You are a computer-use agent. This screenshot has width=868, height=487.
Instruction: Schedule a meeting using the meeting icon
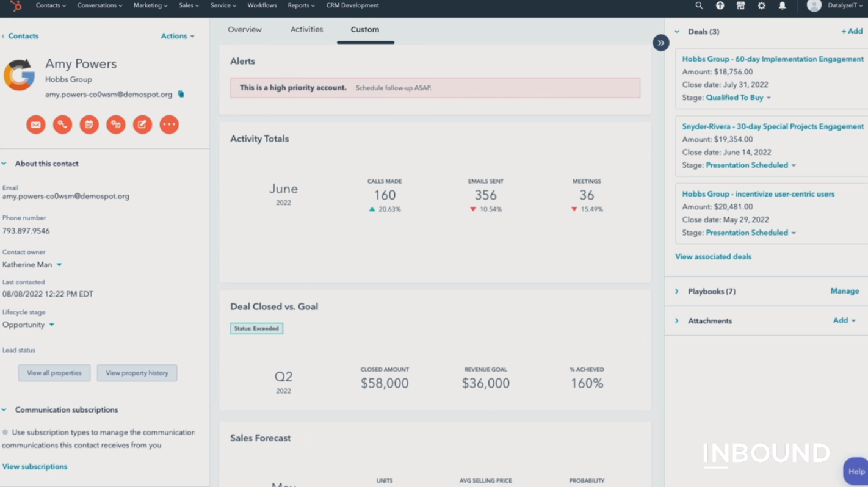click(116, 124)
